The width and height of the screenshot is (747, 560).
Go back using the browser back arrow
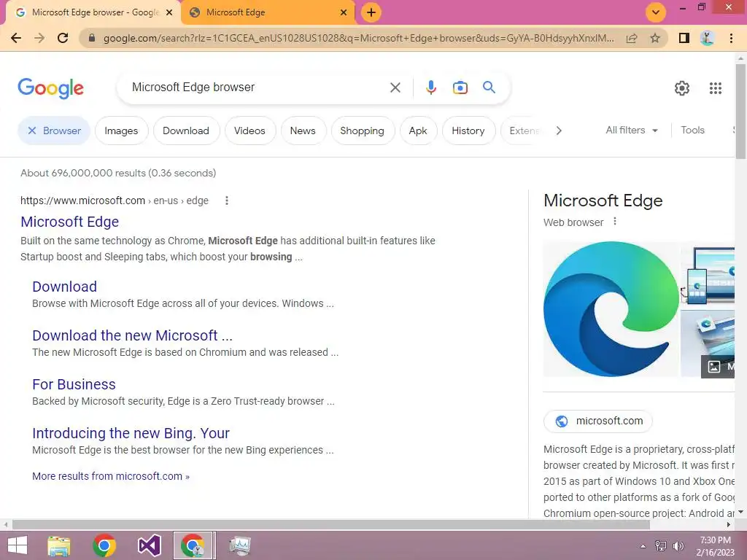pyautogui.click(x=16, y=38)
